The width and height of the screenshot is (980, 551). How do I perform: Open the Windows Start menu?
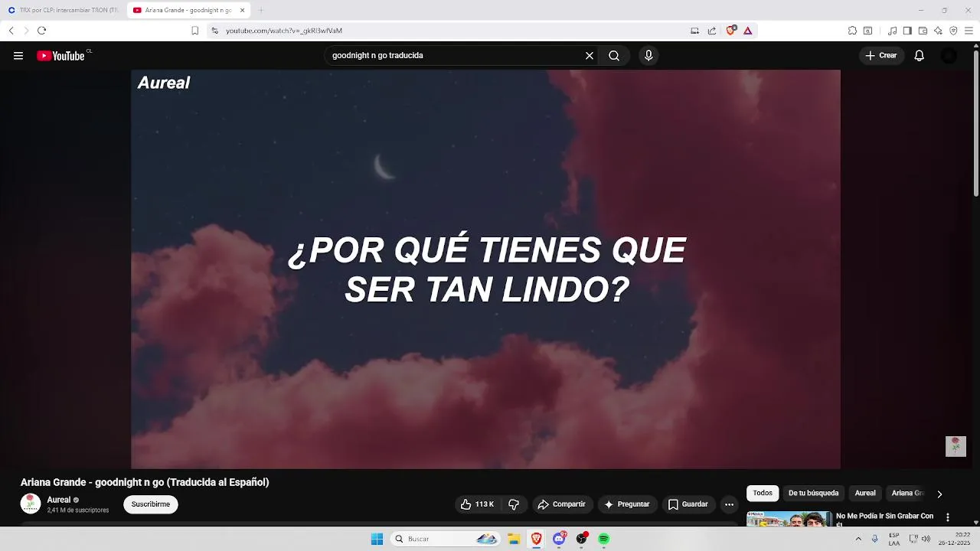pyautogui.click(x=377, y=539)
